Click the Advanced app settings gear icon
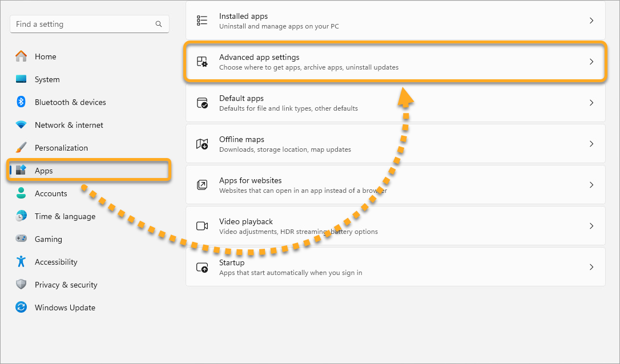The image size is (620, 364). pos(202,62)
